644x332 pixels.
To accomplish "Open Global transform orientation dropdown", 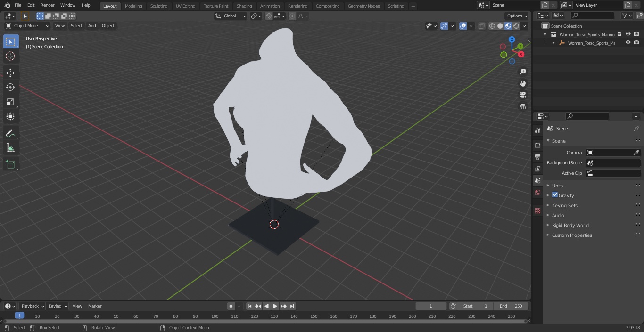I will 231,16.
